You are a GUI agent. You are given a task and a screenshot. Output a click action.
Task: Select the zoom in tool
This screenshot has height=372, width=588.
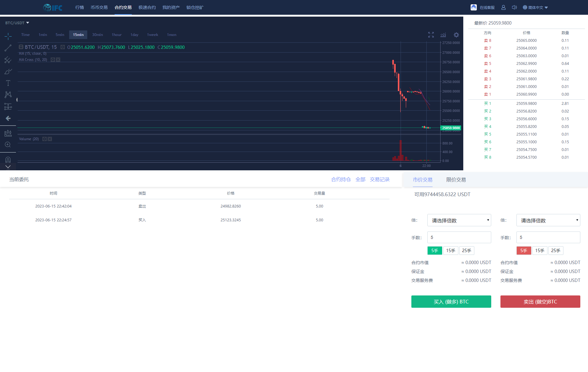point(8,145)
